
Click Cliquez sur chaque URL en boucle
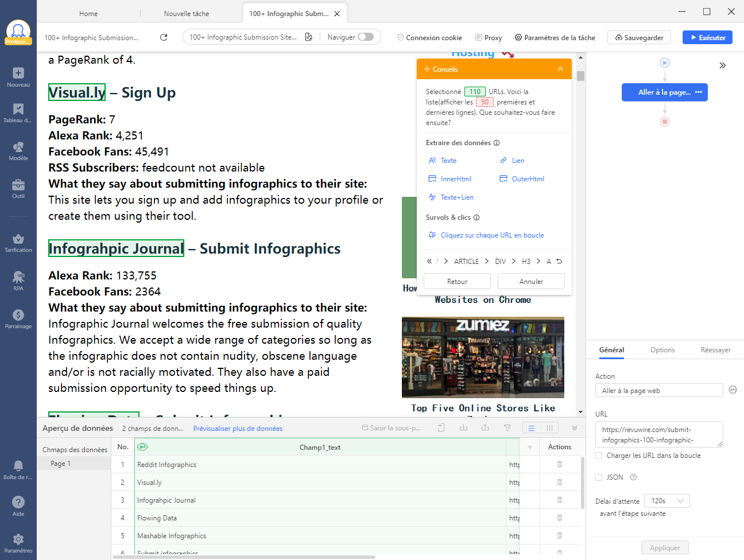click(x=486, y=235)
